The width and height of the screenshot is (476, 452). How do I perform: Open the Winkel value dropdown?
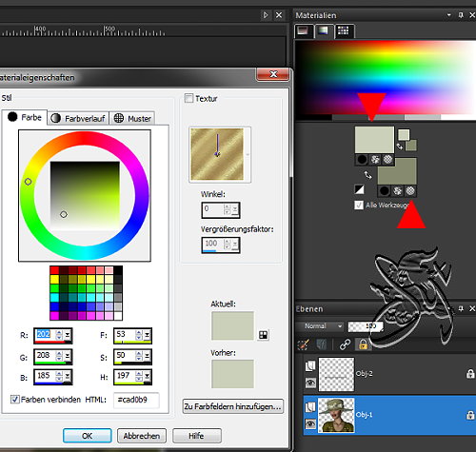(x=235, y=209)
